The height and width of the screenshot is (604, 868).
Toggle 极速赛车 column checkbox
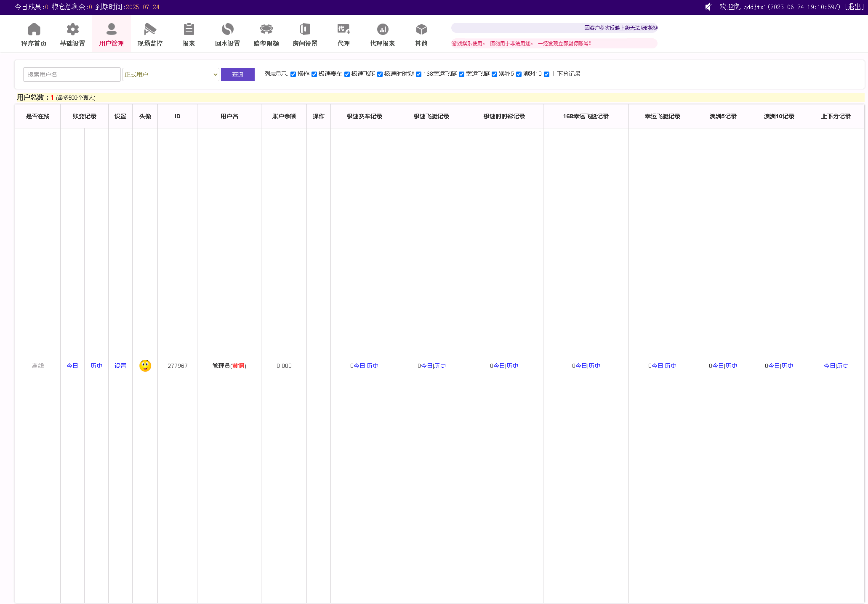pos(314,75)
